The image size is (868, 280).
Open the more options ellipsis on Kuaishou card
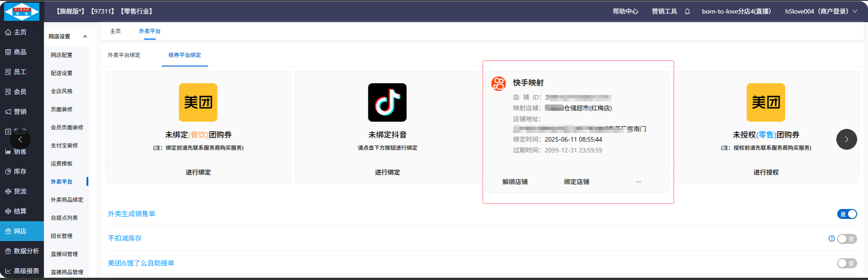638,182
